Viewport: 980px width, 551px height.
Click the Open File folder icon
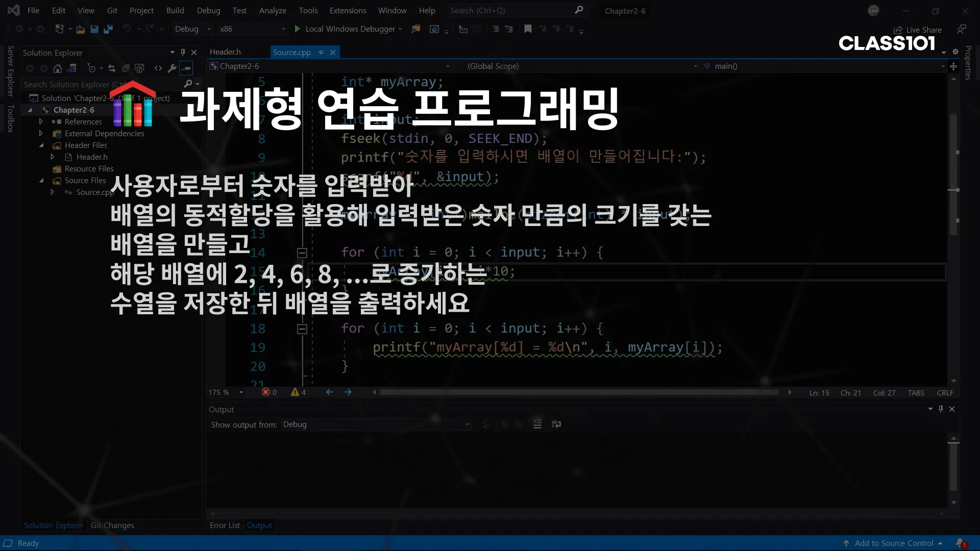(x=80, y=29)
